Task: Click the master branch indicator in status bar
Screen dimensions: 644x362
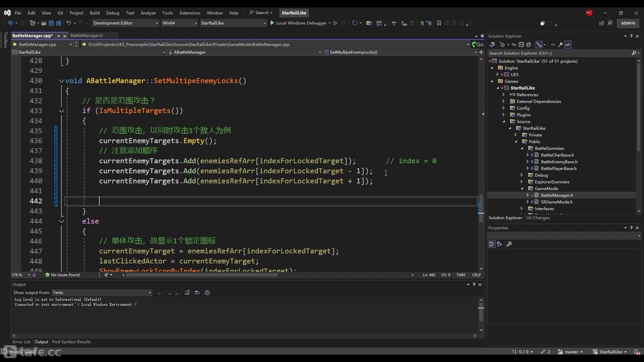Action: 571,352
